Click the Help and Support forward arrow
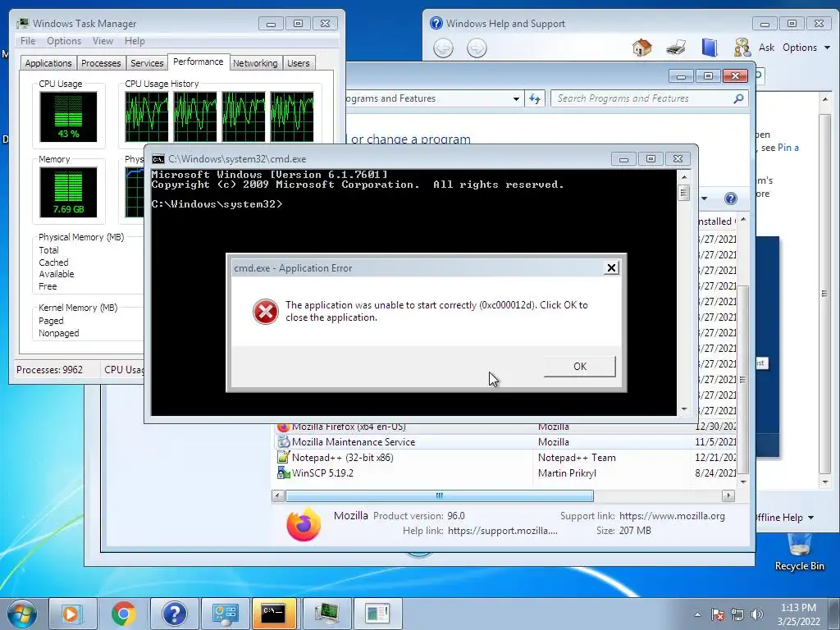 pyautogui.click(x=477, y=48)
